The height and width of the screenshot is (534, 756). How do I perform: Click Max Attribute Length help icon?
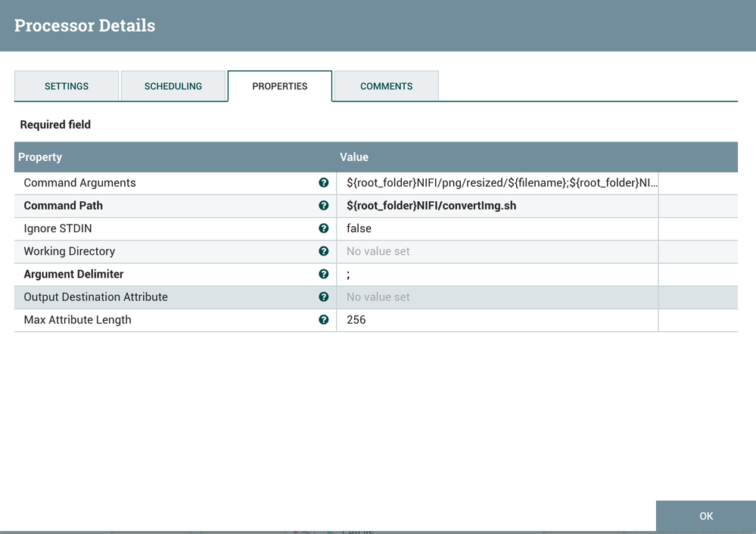(324, 319)
